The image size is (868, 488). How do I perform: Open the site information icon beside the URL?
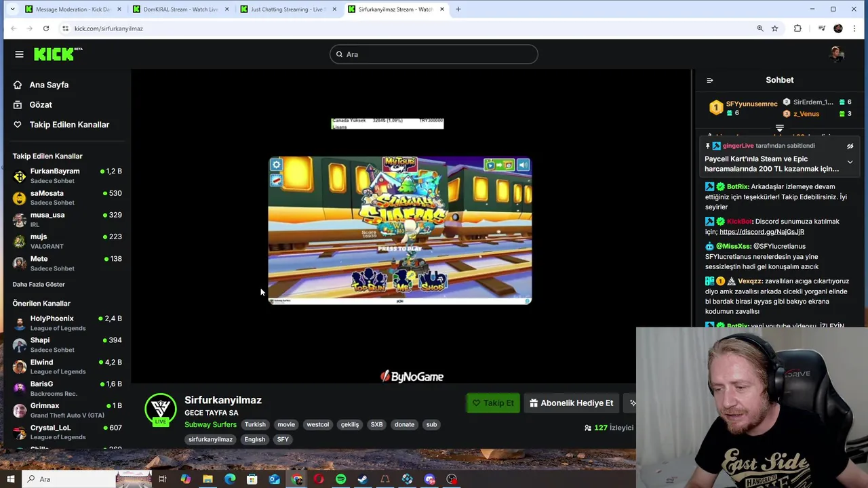[x=65, y=28]
